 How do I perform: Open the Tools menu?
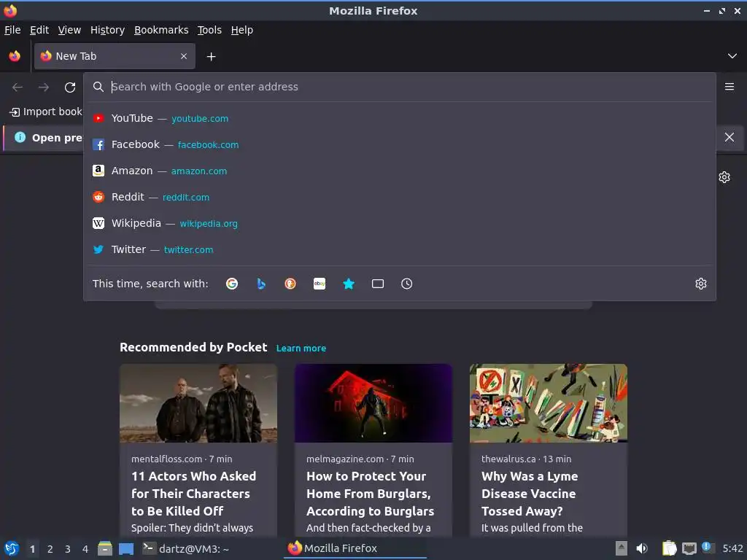tap(209, 30)
